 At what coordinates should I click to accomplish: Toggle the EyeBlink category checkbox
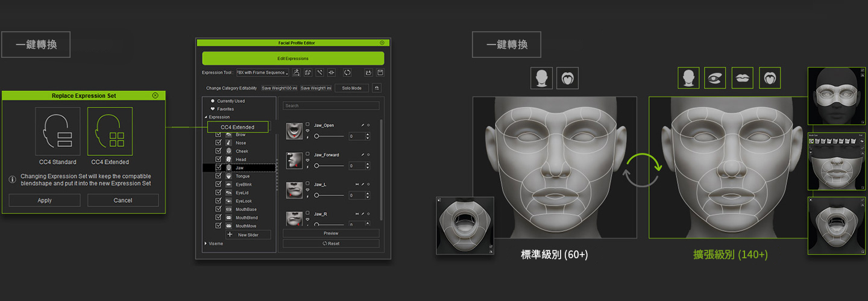tap(218, 184)
